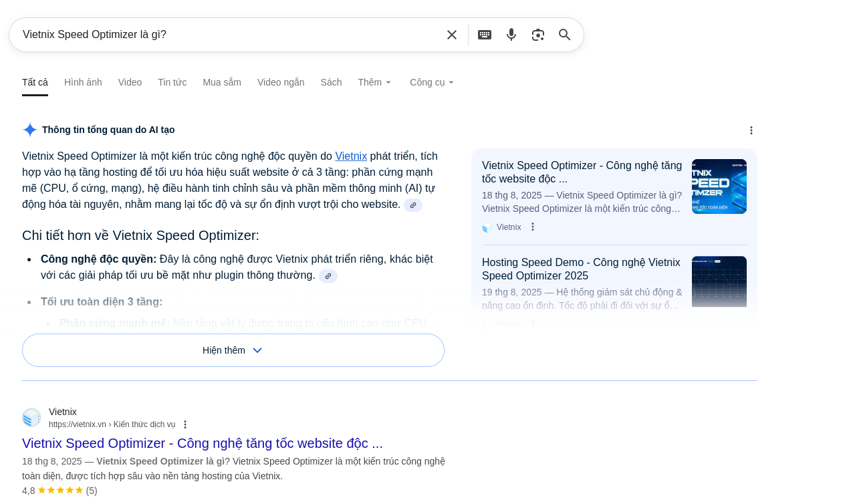This screenshot has width=857, height=504.
Task: Expand AI overview with 'Hiện thêm'
Action: [233, 350]
